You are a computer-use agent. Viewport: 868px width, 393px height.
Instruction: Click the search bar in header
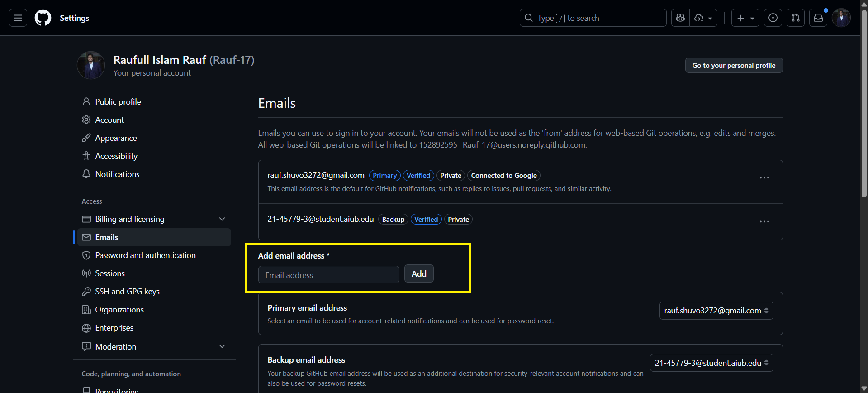coord(593,18)
